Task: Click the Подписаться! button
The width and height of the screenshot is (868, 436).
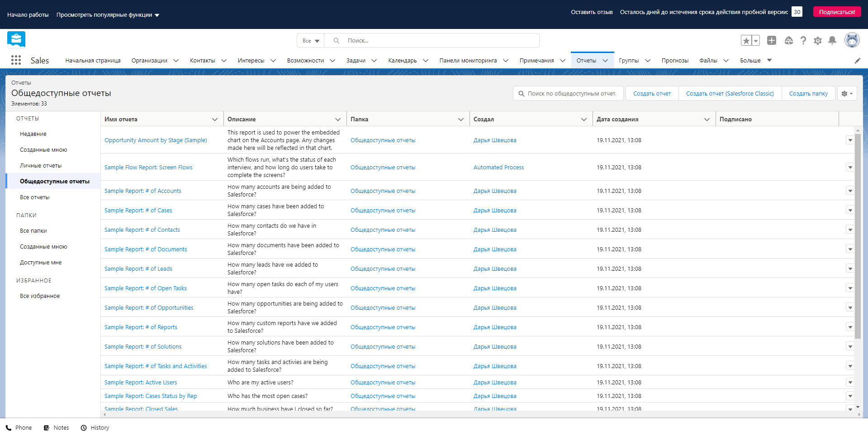Action: click(837, 12)
